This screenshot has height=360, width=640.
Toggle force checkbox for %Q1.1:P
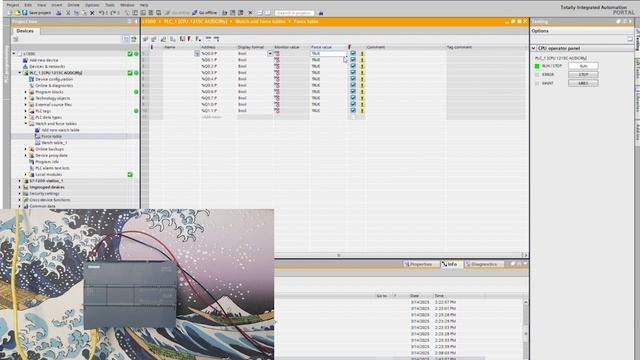(x=353, y=111)
